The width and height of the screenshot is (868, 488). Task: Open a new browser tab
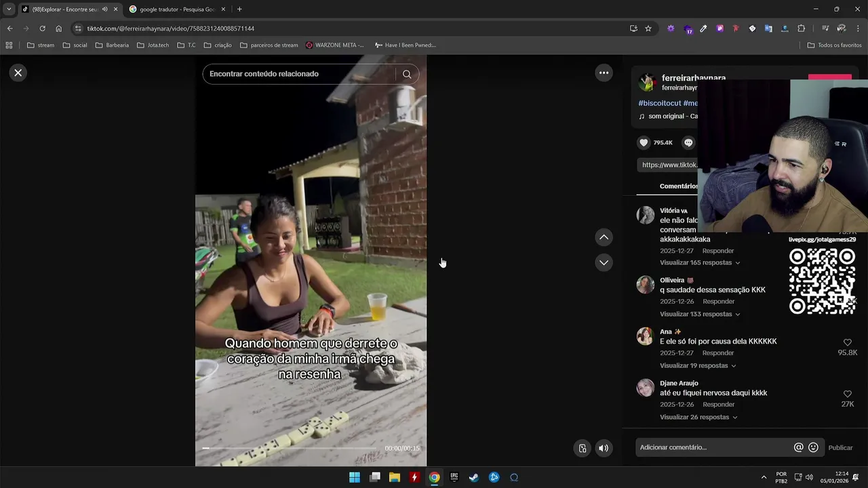point(239,9)
